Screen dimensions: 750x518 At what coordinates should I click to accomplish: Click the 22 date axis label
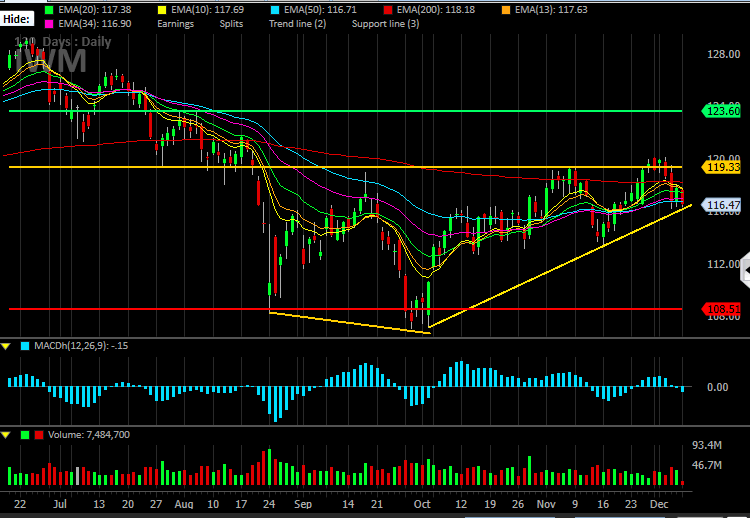(20, 504)
